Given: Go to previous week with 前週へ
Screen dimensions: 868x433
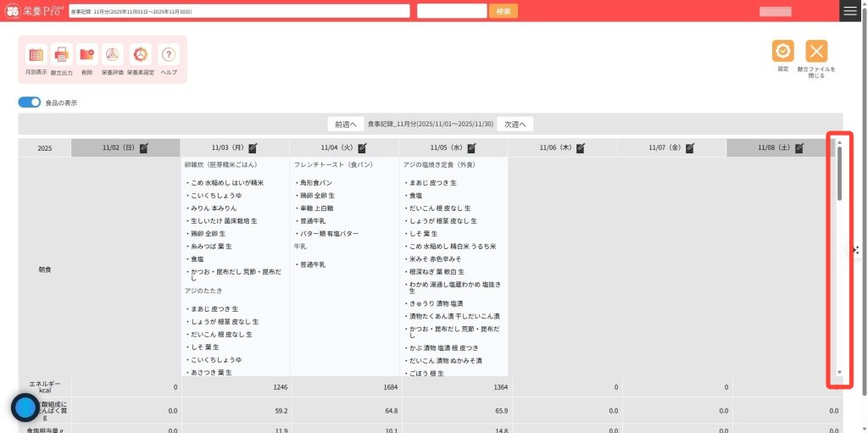Looking at the screenshot, I should pyautogui.click(x=345, y=124).
